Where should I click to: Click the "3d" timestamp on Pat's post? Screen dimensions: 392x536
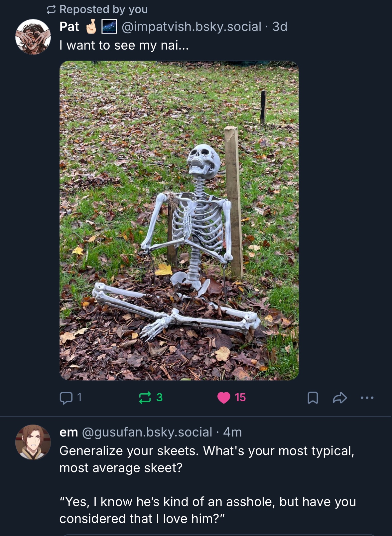coord(280,27)
